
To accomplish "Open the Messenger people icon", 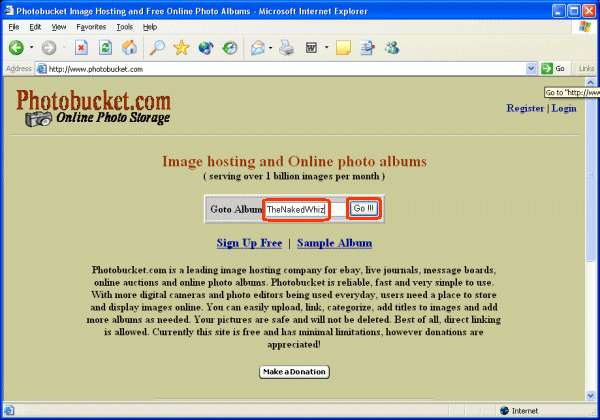I will [x=392, y=48].
